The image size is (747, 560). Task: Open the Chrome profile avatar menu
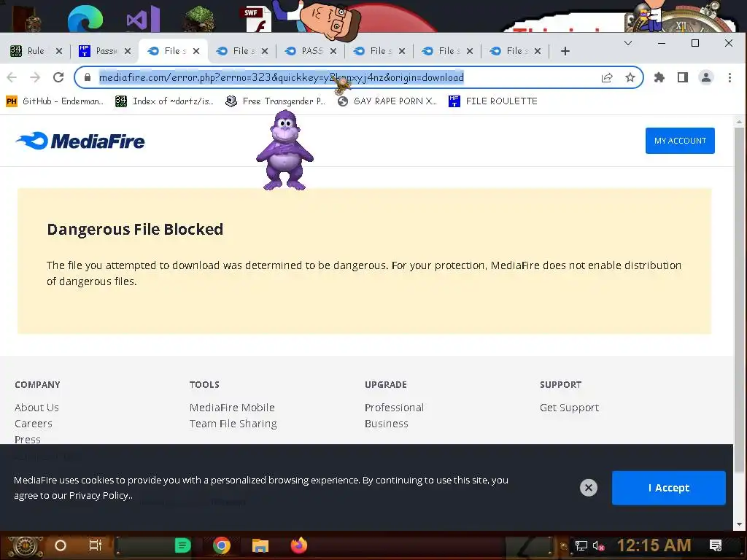point(706,77)
